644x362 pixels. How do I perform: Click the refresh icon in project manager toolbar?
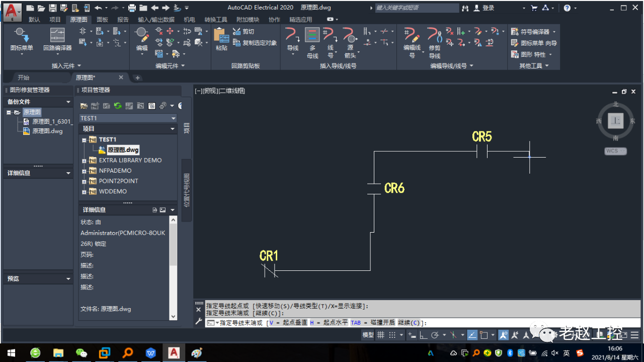point(117,106)
